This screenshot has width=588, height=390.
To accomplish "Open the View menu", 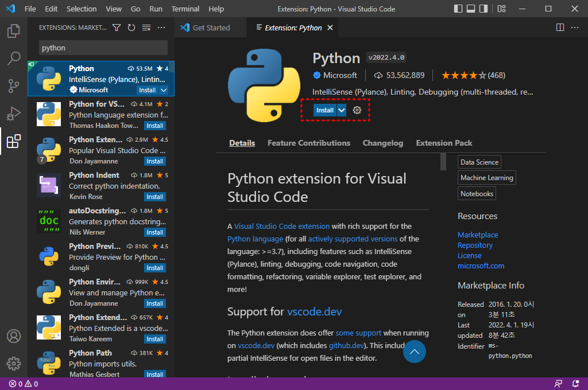I will (113, 9).
